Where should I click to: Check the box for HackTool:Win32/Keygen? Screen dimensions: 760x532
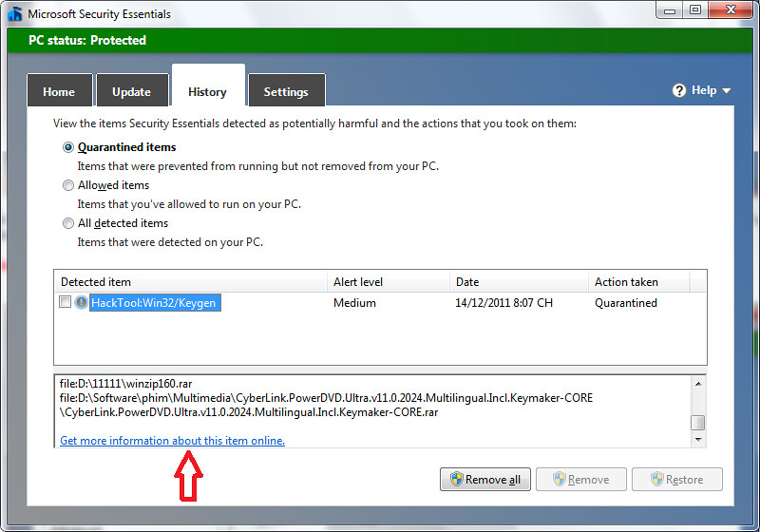(x=65, y=302)
